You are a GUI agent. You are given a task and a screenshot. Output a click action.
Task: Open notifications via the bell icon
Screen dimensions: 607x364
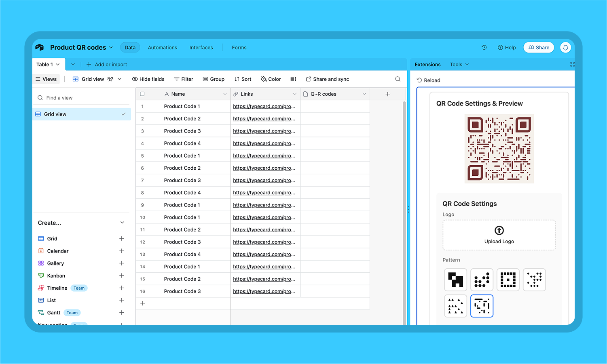point(565,47)
